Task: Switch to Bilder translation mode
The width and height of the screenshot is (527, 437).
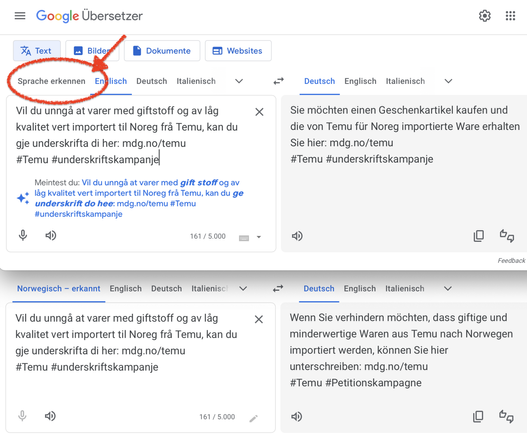Action: 92,51
